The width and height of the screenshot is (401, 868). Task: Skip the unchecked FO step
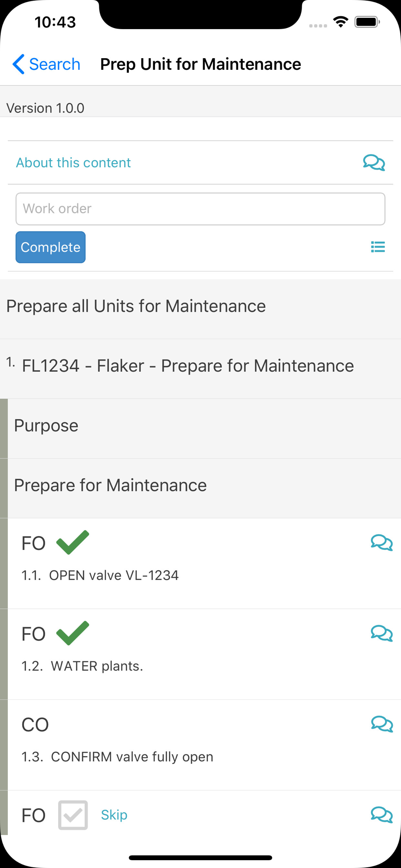[x=114, y=815]
